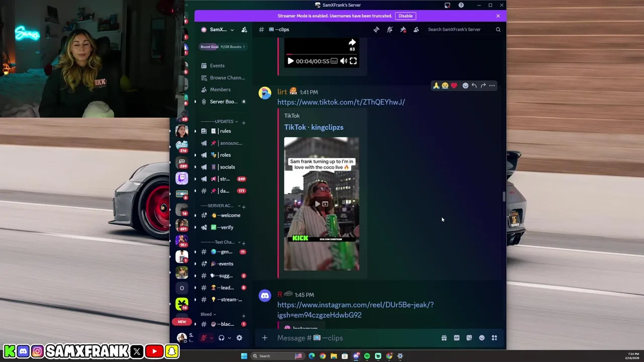Open microphone input options arrow
Image resolution: width=644 pixels, height=362 pixels.
coord(210,338)
